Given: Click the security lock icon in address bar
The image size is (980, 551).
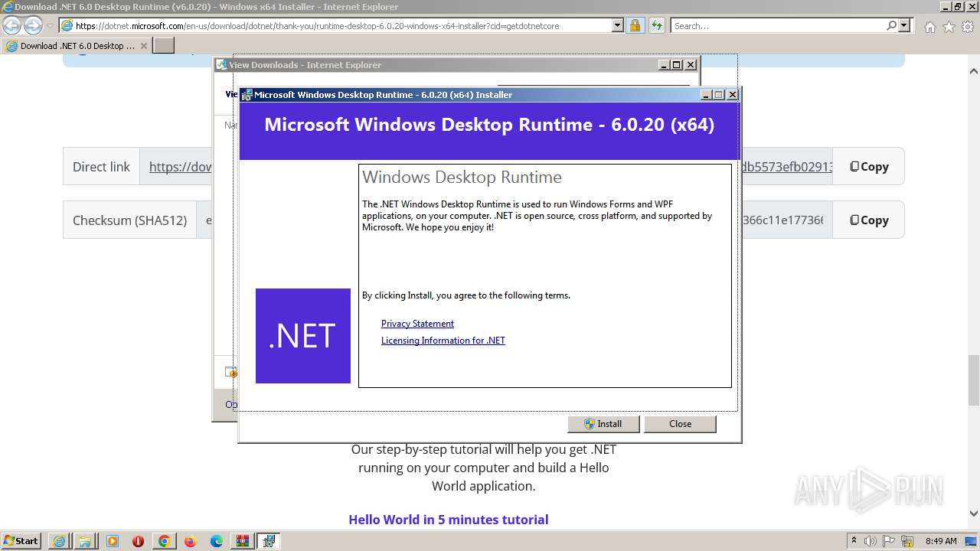Looking at the screenshot, I should point(635,25).
